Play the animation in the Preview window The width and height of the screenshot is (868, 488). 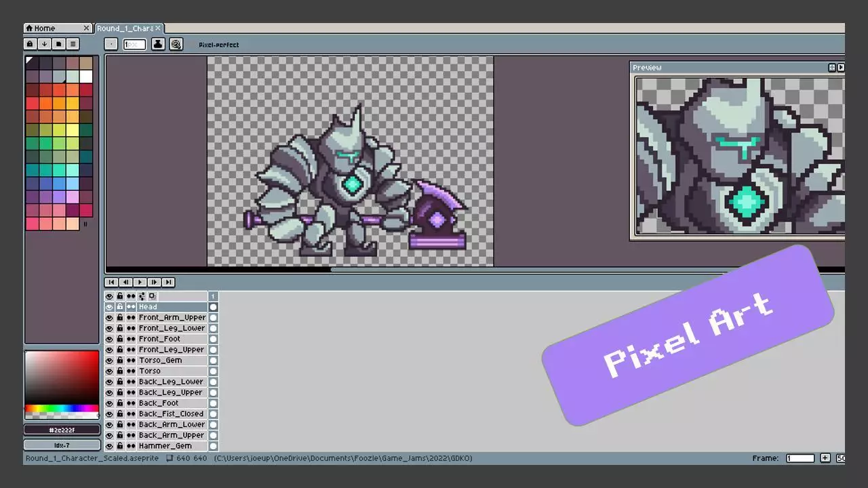coord(841,68)
